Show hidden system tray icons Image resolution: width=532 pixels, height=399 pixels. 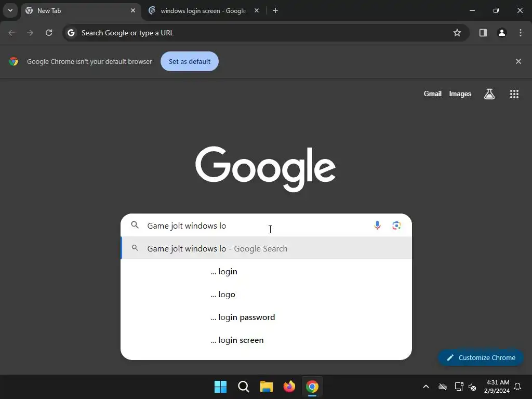[x=426, y=387]
